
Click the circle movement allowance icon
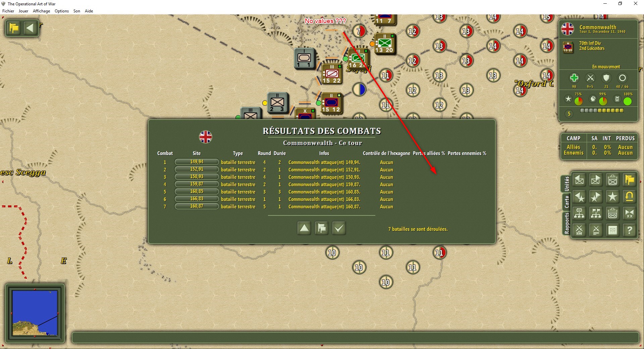[x=622, y=78]
